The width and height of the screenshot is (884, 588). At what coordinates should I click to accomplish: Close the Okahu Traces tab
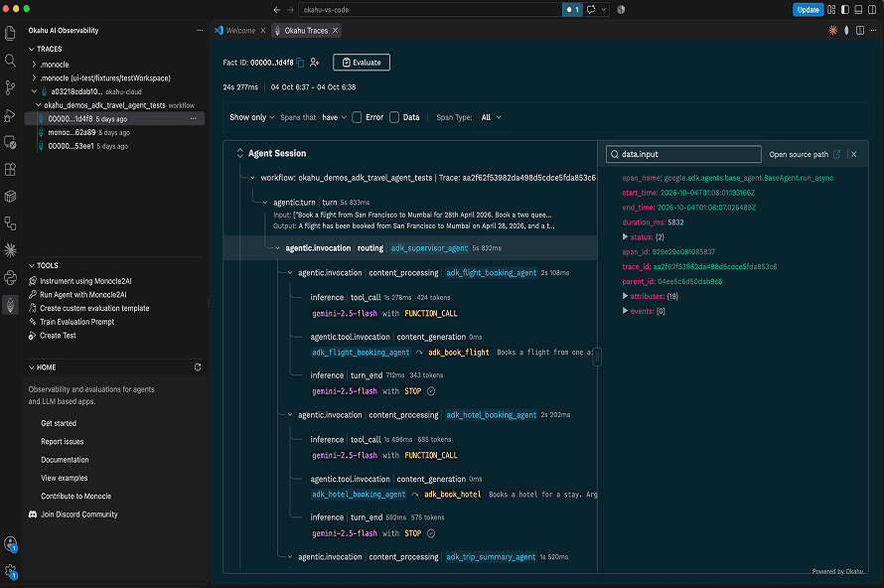[336, 31]
